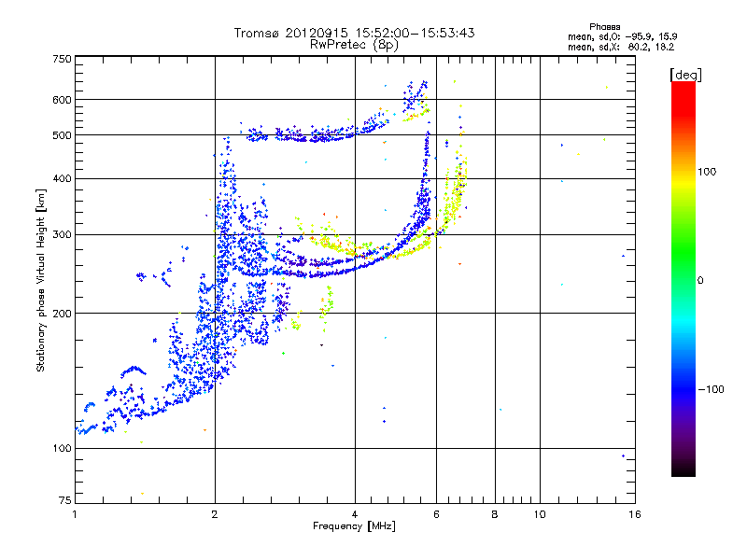The image size is (747, 560).
Task: Click the plot title 'Tromsø 20120915 15:52:00-15:53:43'
Action: [354, 33]
